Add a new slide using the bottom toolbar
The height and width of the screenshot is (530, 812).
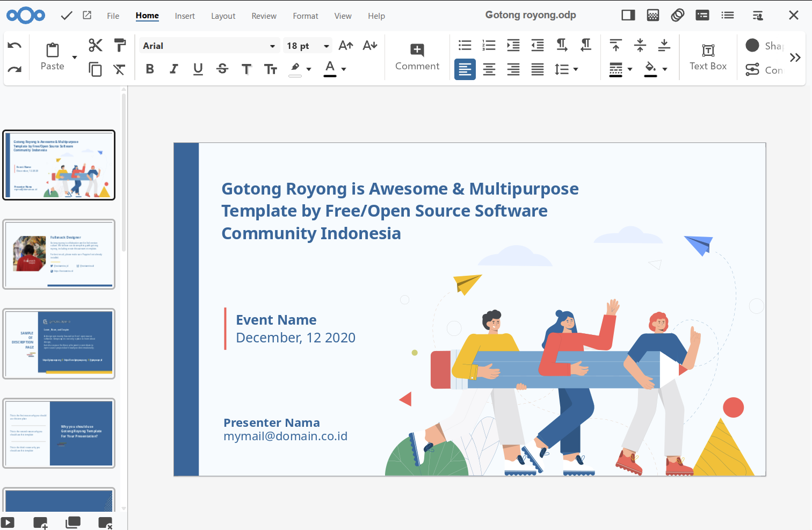point(40,521)
